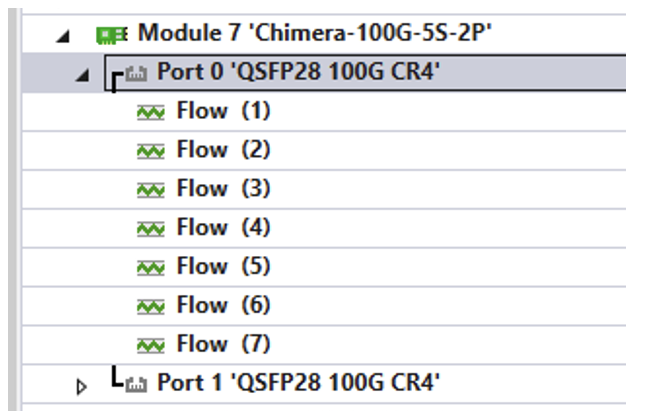Click the Flow (7) waveform icon
Viewport: 648px width, 420px height.
coord(150,345)
